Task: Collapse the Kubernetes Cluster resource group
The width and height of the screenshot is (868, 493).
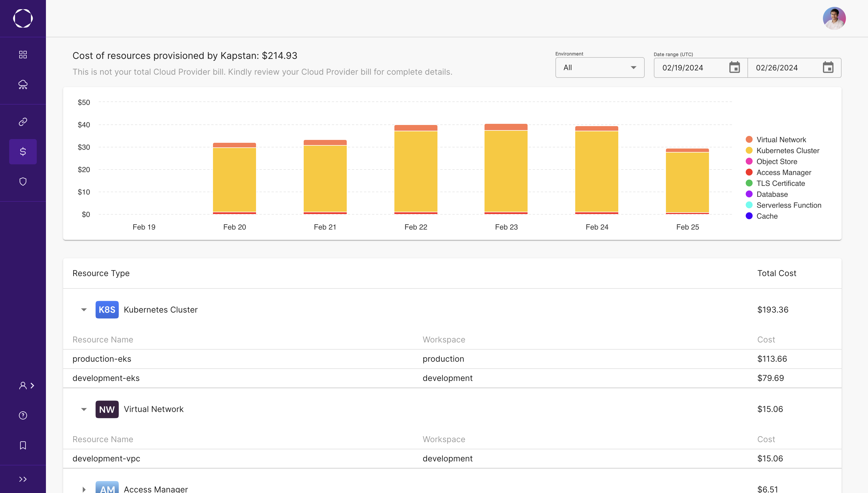Action: click(84, 309)
